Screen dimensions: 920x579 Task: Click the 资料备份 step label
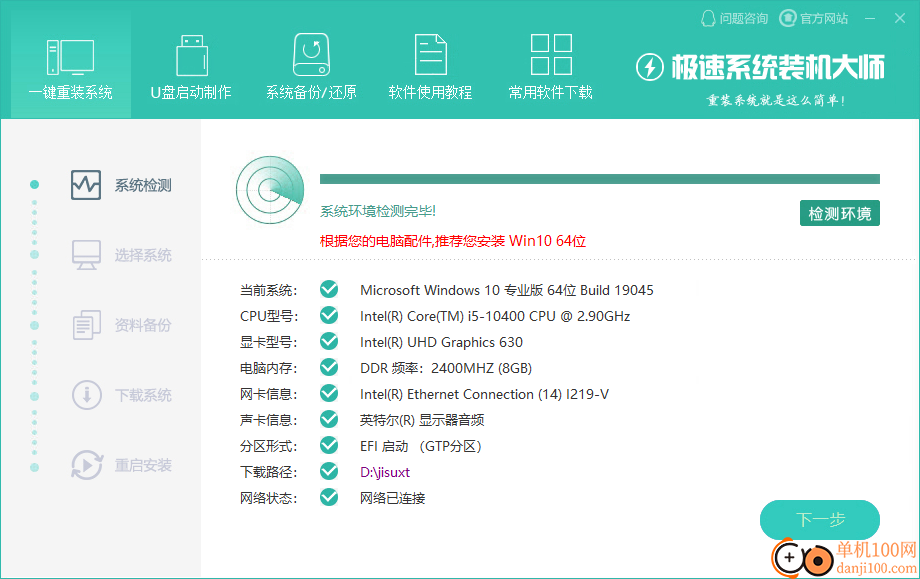(143, 325)
